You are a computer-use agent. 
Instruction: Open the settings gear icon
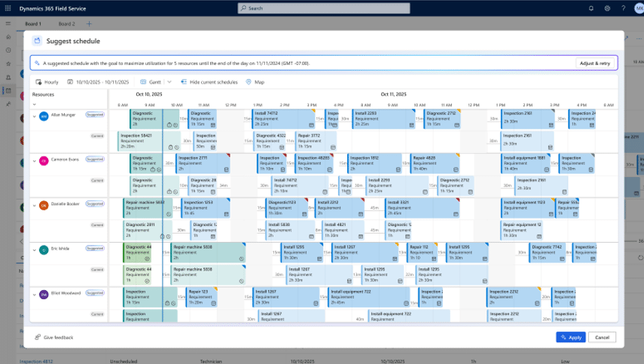pos(607,8)
